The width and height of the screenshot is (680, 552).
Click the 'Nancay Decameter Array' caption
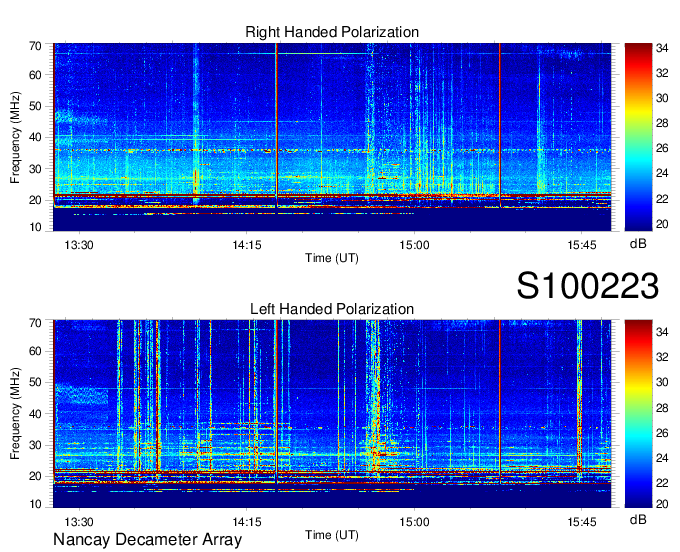coord(147,540)
